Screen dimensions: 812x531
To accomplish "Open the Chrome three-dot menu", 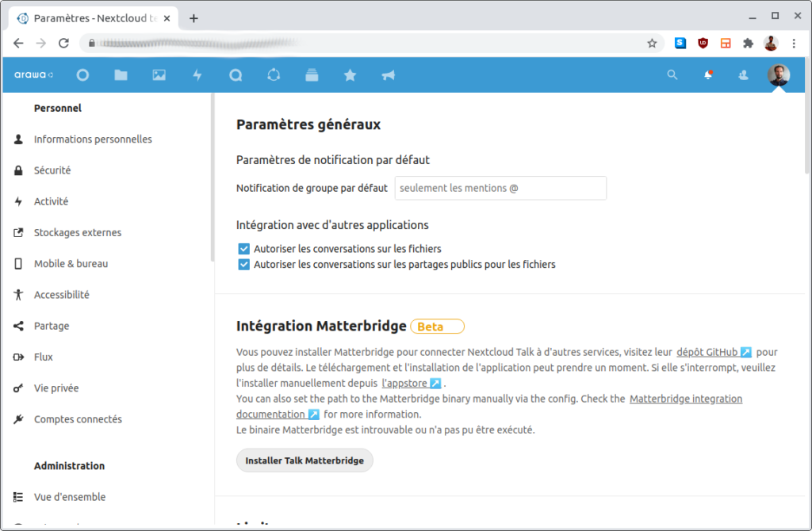I will pyautogui.click(x=793, y=43).
